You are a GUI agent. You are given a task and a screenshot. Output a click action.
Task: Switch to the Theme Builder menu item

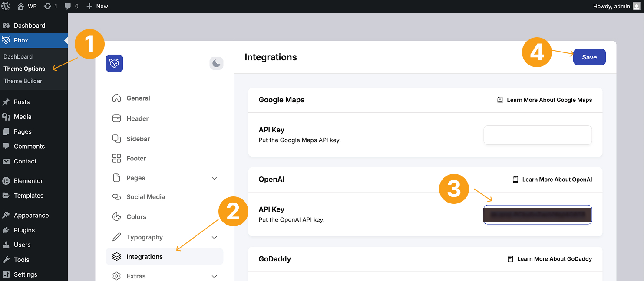pos(23,81)
